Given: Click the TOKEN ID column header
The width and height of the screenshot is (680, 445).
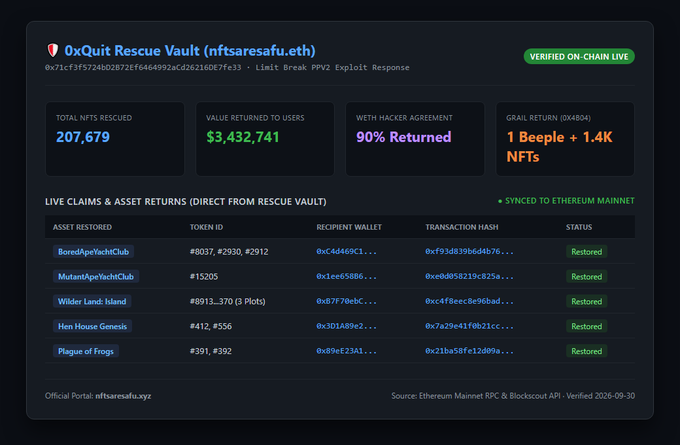Looking at the screenshot, I should pyautogui.click(x=206, y=227).
